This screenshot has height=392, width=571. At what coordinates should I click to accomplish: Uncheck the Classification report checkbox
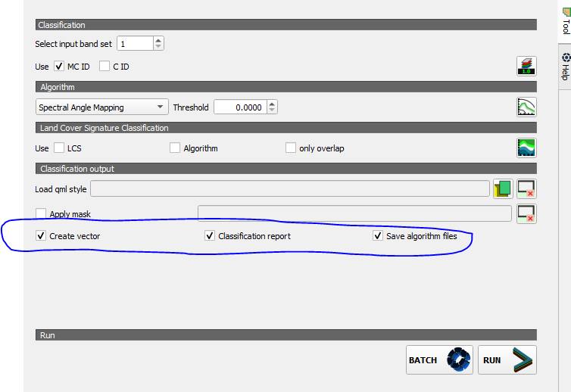click(210, 236)
